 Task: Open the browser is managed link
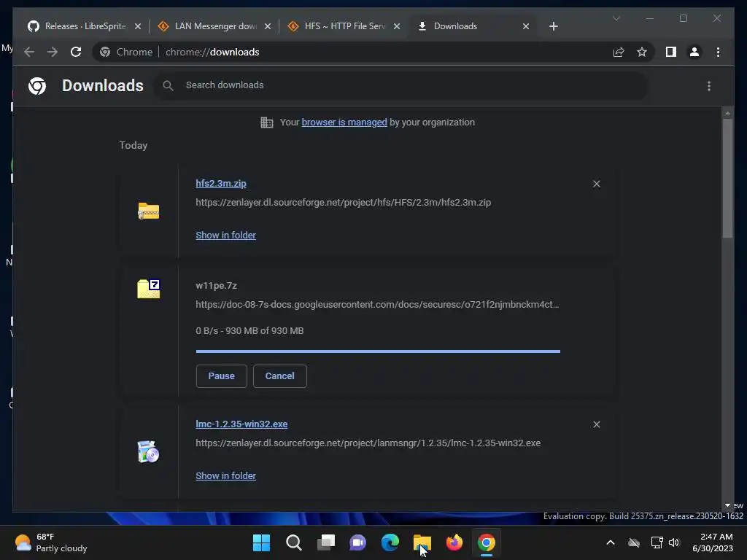tap(344, 122)
